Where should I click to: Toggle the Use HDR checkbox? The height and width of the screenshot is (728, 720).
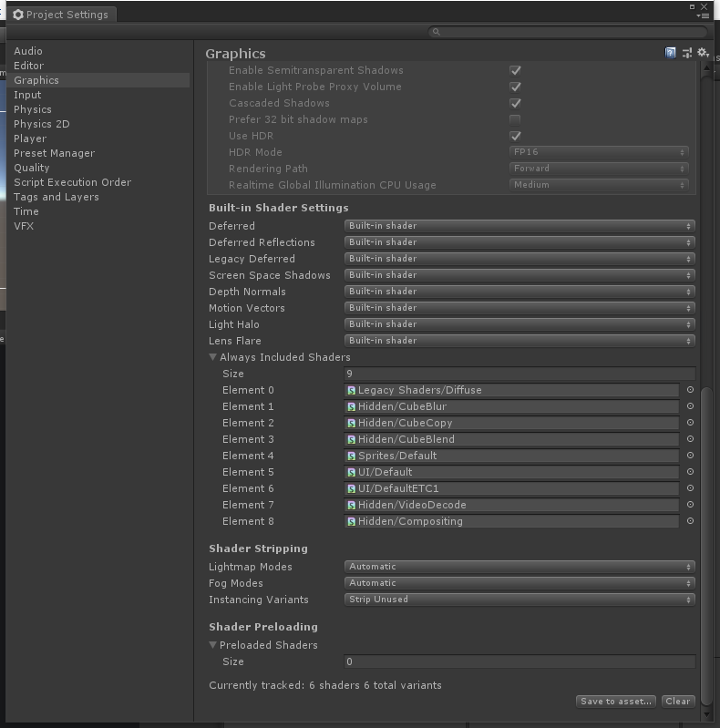pyautogui.click(x=515, y=136)
